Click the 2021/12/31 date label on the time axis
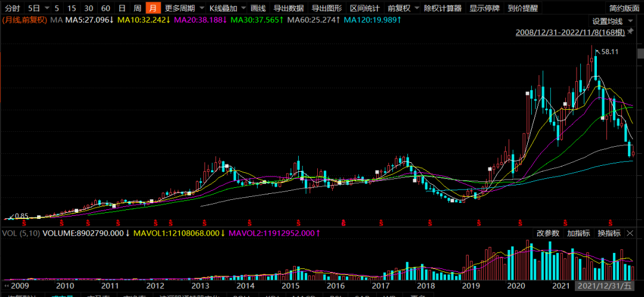Screen dimensions: 644x297 click(x=607, y=287)
